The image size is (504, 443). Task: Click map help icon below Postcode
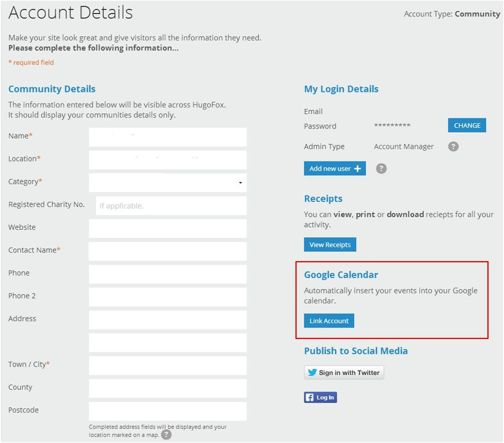[166, 435]
